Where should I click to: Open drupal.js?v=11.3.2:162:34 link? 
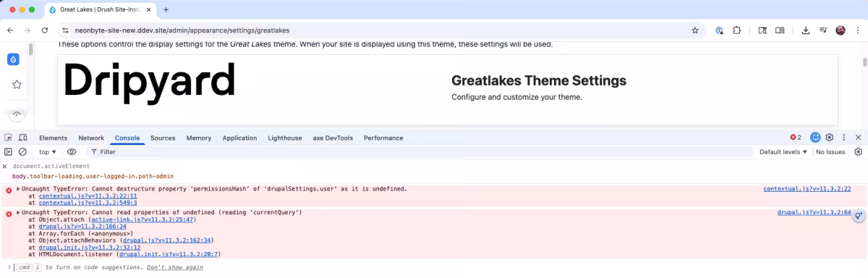(x=167, y=240)
